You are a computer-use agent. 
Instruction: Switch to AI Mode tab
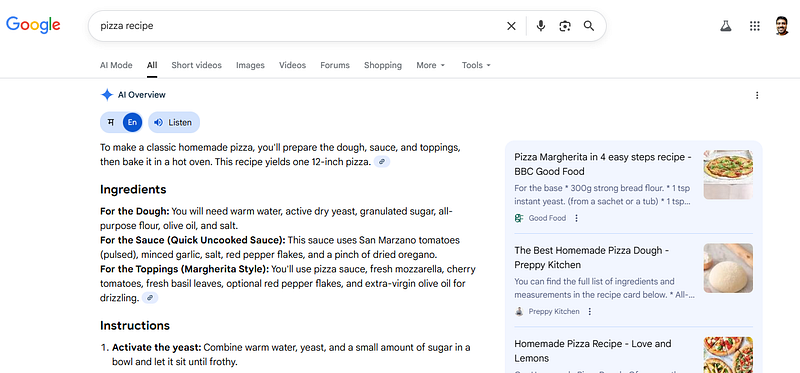pos(116,65)
